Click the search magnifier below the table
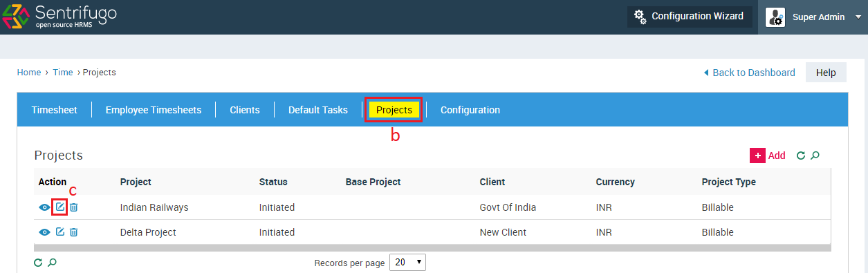This screenshot has height=273, width=868. pos(52,263)
